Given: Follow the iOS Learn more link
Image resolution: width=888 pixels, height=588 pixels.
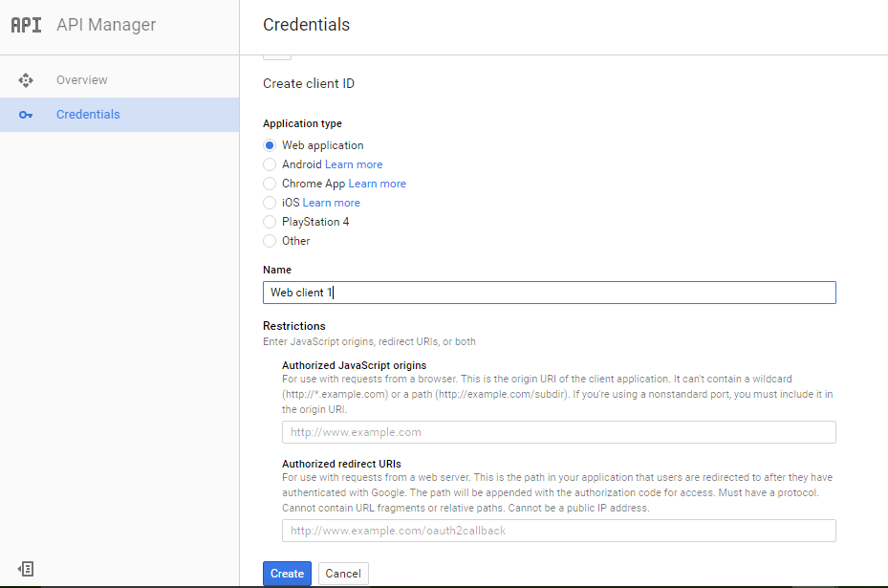Looking at the screenshot, I should pyautogui.click(x=332, y=203).
